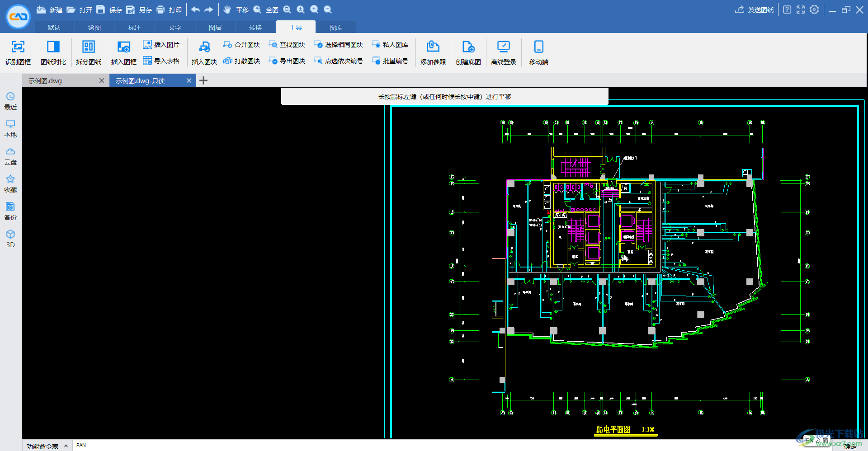Viewport: 868px width, 451px height.
Task: Click 创建底图 create base map
Action: click(x=468, y=52)
